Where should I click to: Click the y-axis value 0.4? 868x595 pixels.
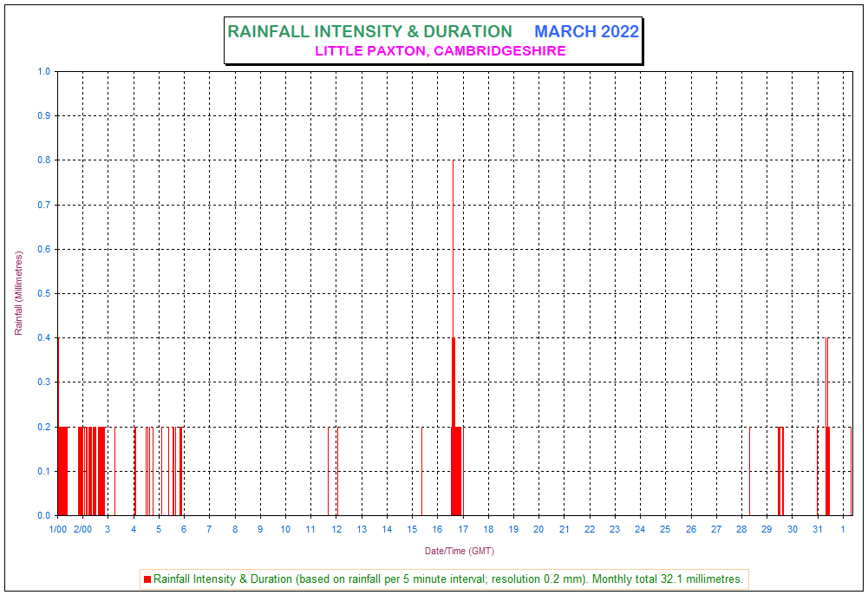tap(43, 337)
